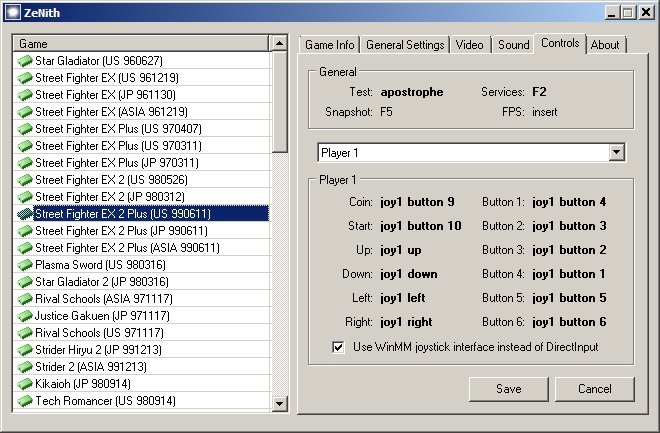Open the General Settings tab
The width and height of the screenshot is (660, 433).
pyautogui.click(x=404, y=45)
